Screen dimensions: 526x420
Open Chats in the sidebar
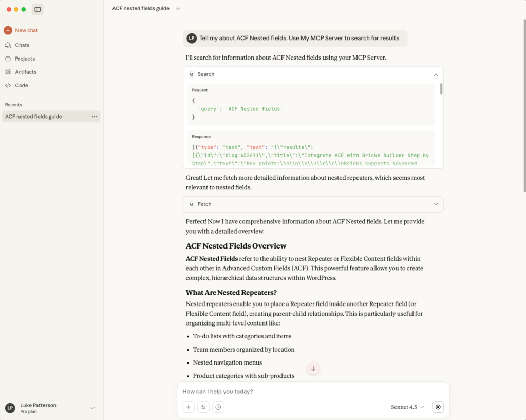pos(22,45)
